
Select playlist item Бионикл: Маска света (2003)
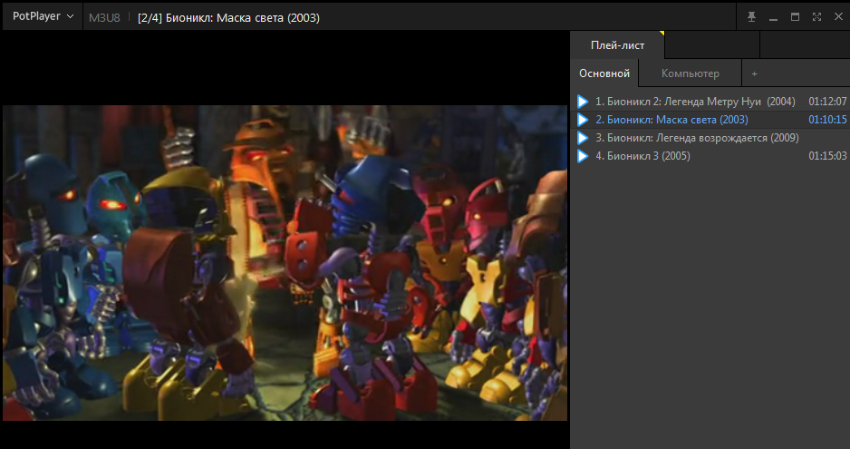coord(712,119)
